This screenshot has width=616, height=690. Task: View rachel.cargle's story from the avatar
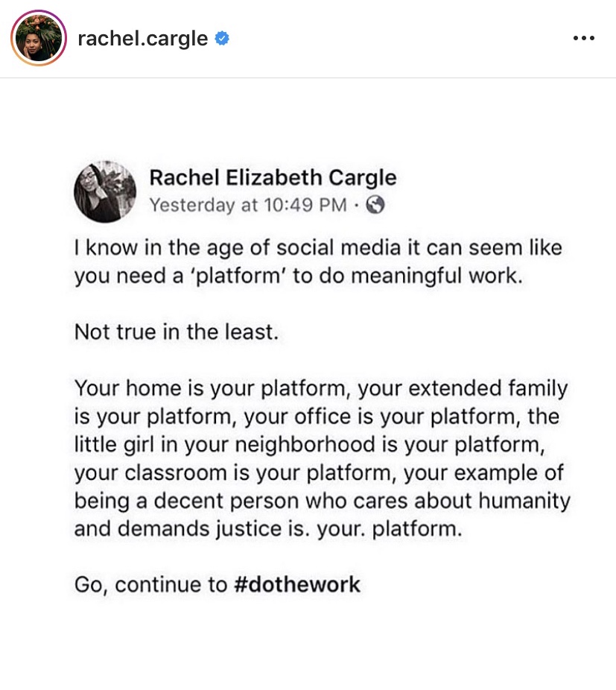coord(39,39)
